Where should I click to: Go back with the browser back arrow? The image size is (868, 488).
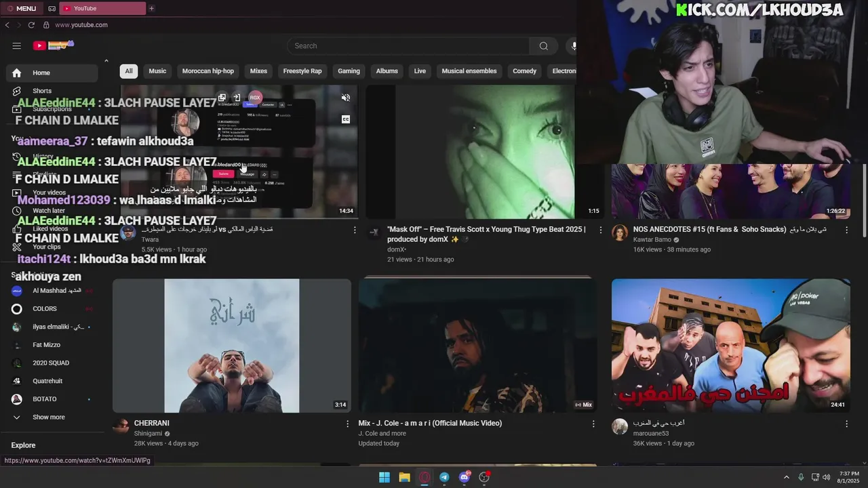(7, 25)
